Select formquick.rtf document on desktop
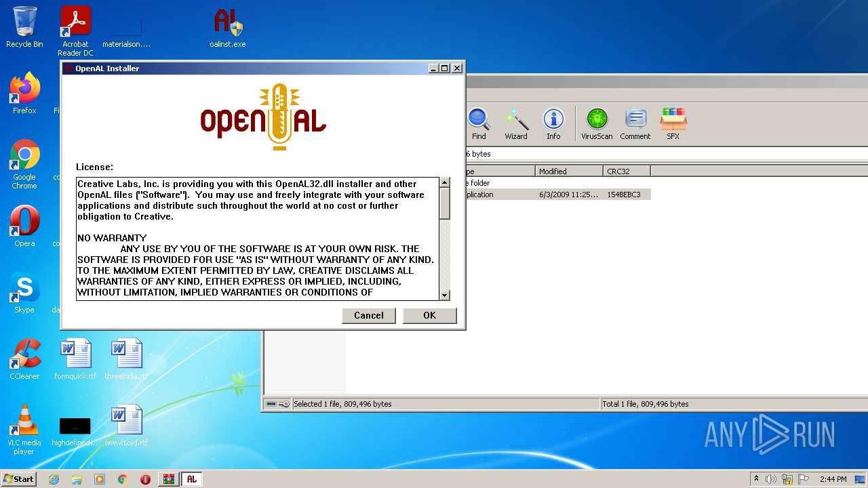 pyautogui.click(x=75, y=359)
